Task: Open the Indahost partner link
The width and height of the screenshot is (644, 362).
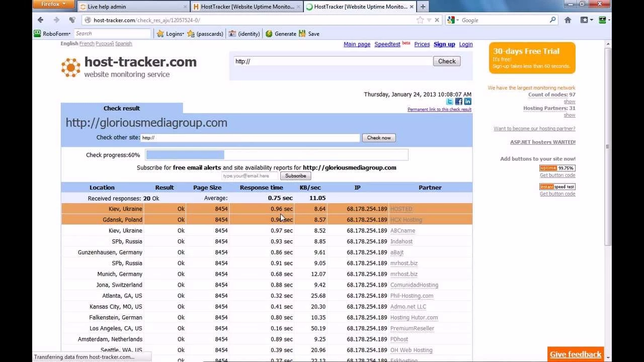Action: tap(401, 241)
